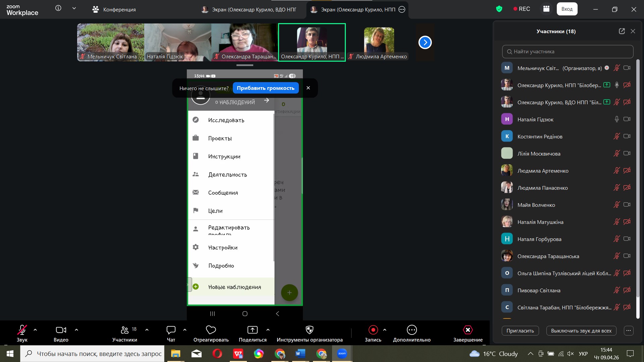This screenshot has height=362, width=644.
Task: Open the Chat panel icon
Action: click(171, 330)
